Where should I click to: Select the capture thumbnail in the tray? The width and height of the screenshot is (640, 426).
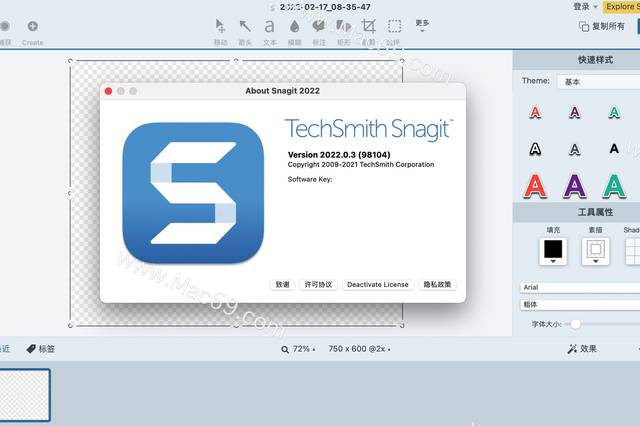point(24,395)
